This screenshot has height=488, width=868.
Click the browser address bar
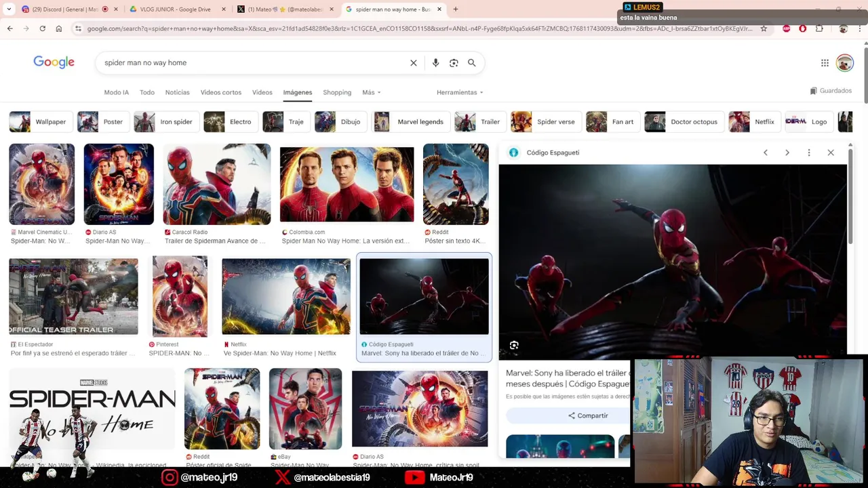click(x=419, y=28)
